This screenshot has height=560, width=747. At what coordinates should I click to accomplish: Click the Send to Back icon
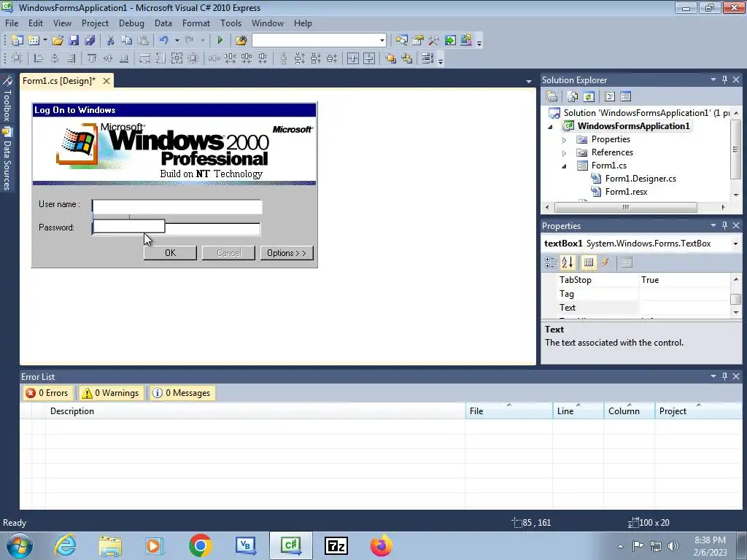point(407,58)
